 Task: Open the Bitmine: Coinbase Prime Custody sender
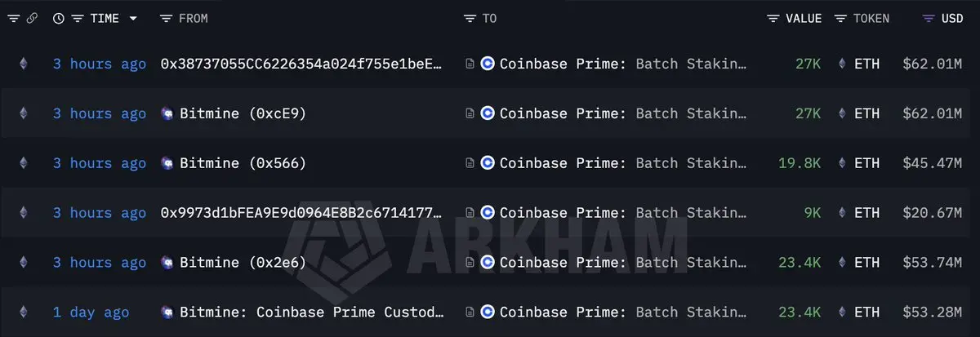[x=303, y=313]
